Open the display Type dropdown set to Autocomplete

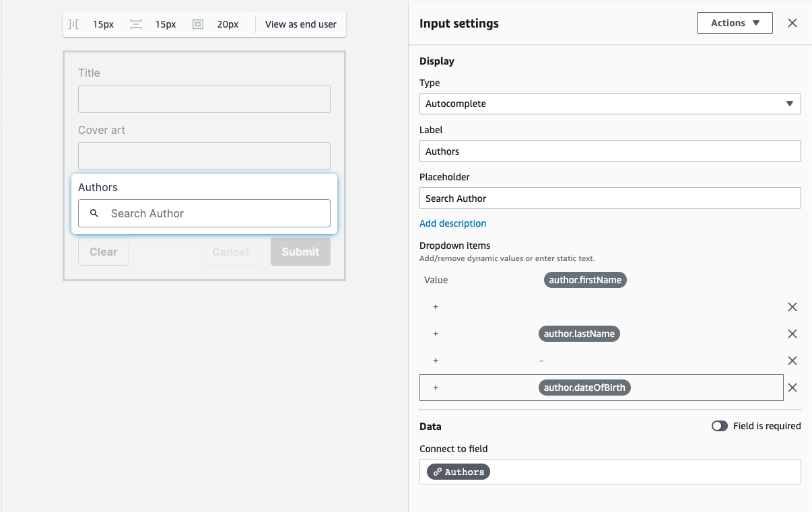click(609, 104)
